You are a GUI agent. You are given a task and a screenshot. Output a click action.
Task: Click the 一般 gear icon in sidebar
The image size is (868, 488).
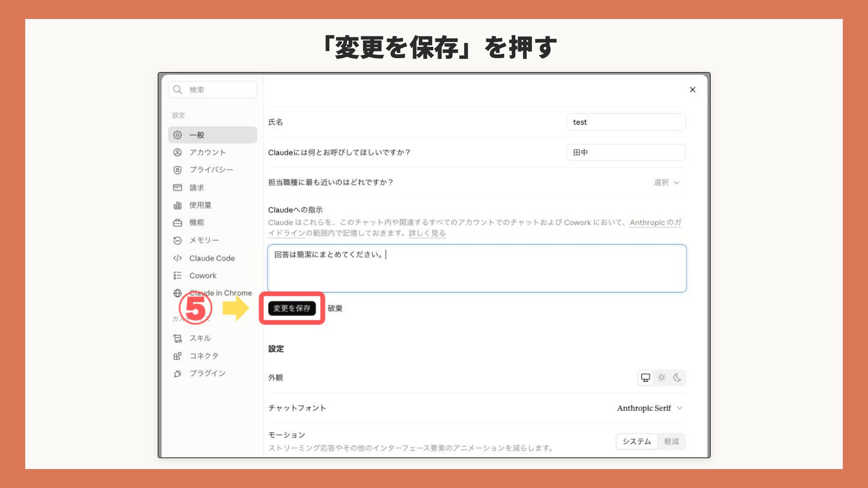pos(177,135)
